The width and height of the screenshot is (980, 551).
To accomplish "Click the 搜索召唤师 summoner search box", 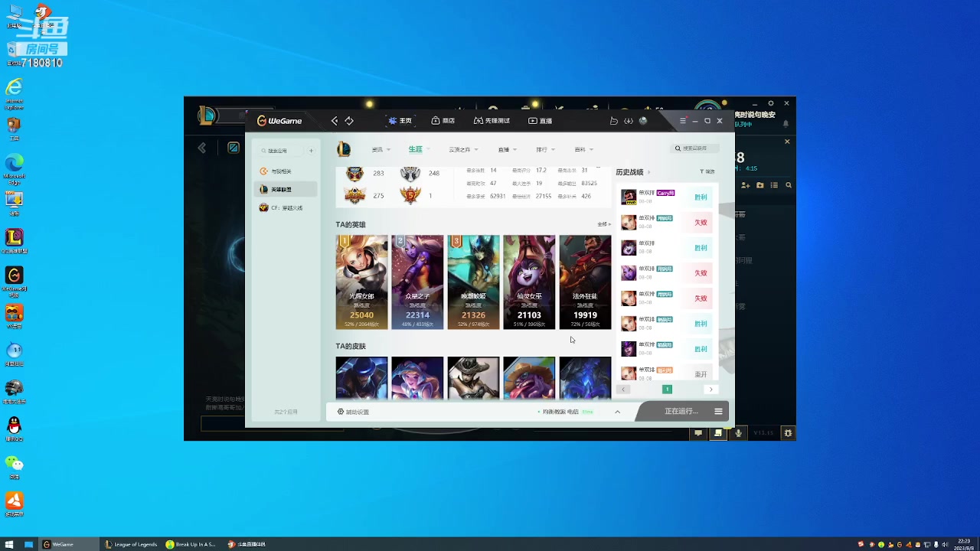I will click(x=695, y=148).
